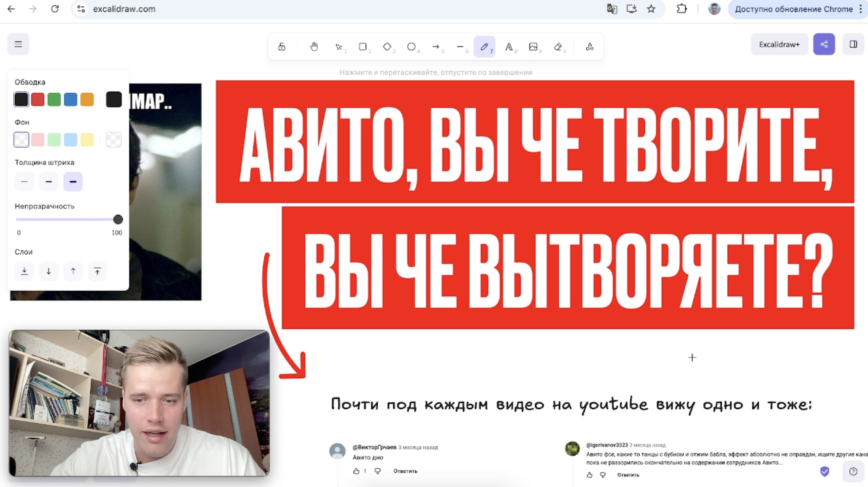Choose thin stroke width
The image size is (868, 487).
24,181
